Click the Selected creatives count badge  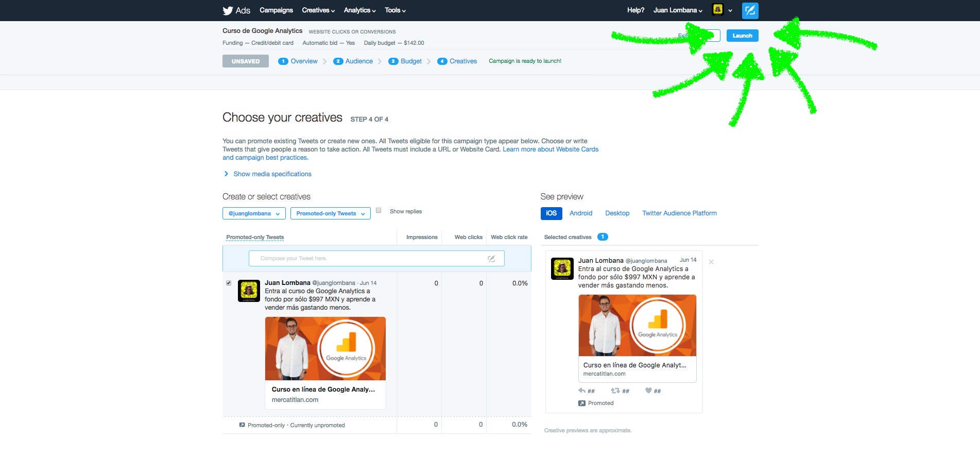[603, 237]
